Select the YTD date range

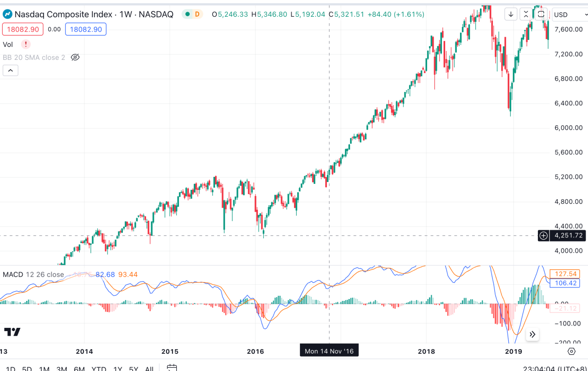click(98, 369)
